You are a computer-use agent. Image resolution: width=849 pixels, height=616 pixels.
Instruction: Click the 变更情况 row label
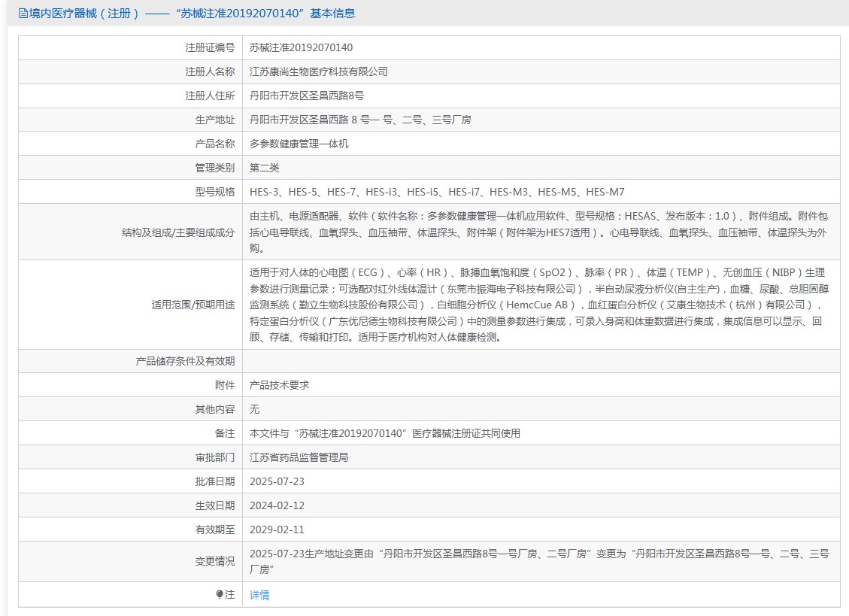[x=214, y=561]
